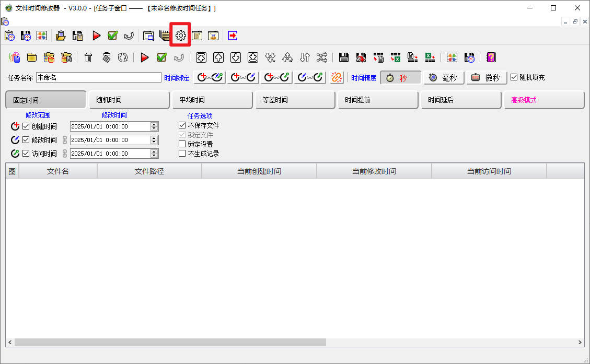Click the broken chain unbind icon
The width and height of the screenshot is (590, 364).
[337, 77]
